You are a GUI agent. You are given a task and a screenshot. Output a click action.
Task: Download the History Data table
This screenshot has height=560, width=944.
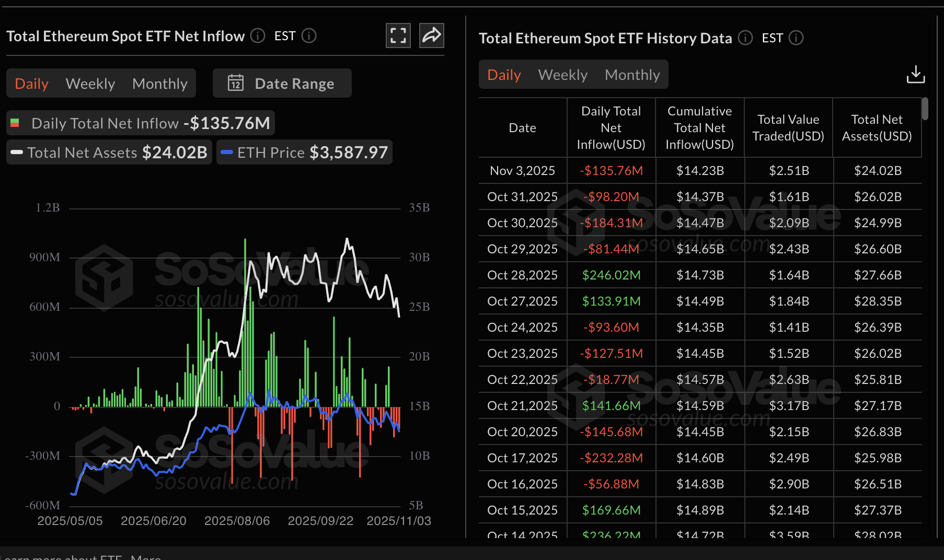(915, 74)
